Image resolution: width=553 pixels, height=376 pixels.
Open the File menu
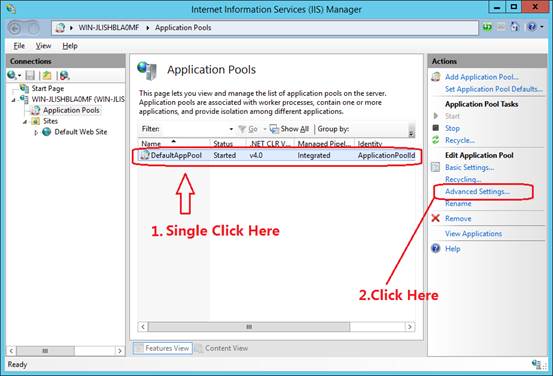[19, 46]
